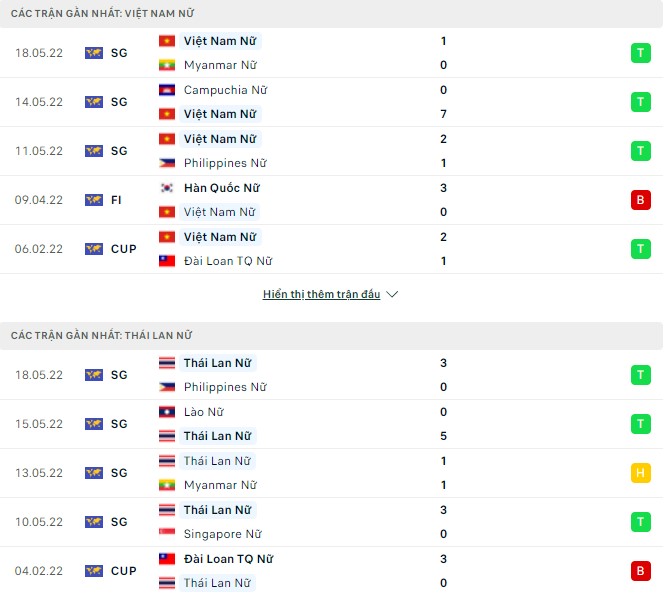
Task: Click the green T badge on 14.05.22 match
Action: [x=639, y=102]
